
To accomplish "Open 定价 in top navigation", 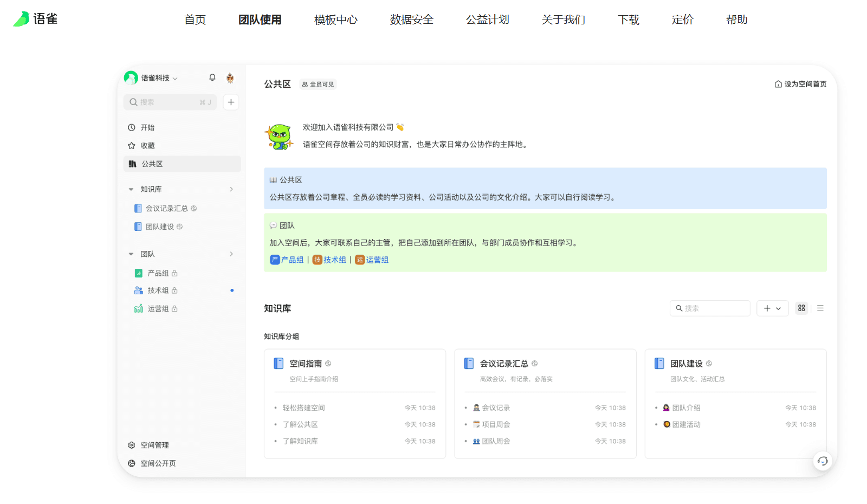I will click(x=683, y=20).
